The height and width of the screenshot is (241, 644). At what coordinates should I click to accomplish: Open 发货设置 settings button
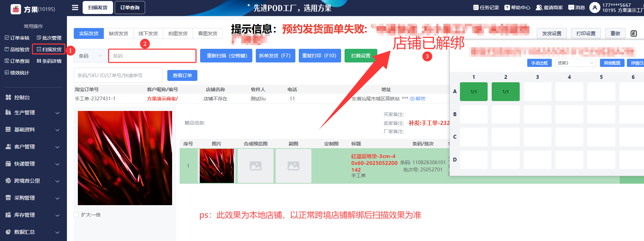(x=552, y=33)
